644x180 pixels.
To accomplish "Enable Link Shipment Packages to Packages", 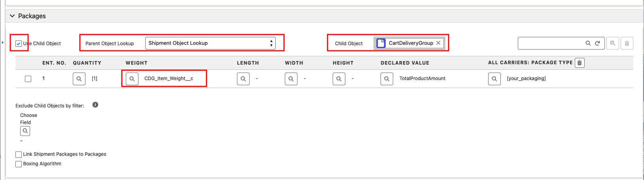I will coord(19,154).
